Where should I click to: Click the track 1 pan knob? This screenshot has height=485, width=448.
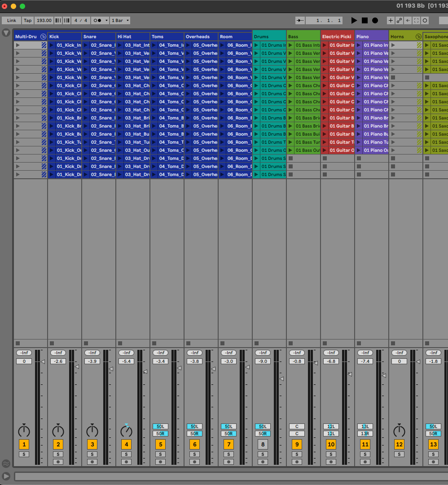click(24, 431)
